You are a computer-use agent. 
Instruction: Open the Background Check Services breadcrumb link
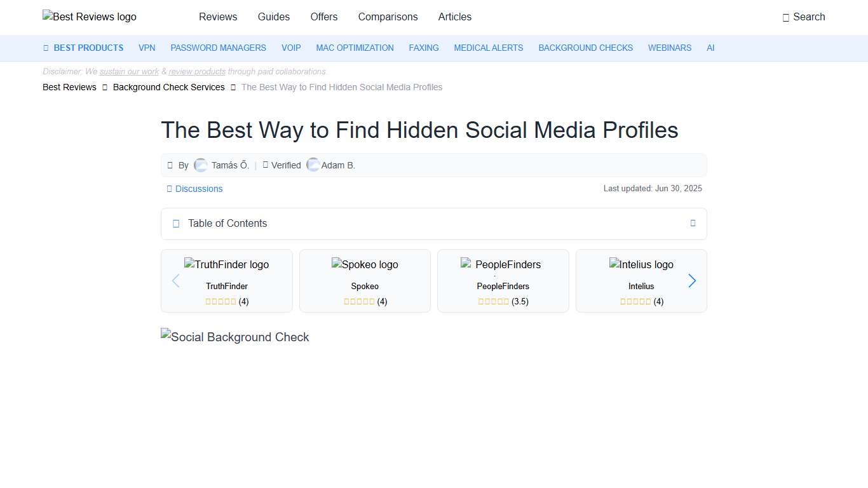click(x=168, y=87)
